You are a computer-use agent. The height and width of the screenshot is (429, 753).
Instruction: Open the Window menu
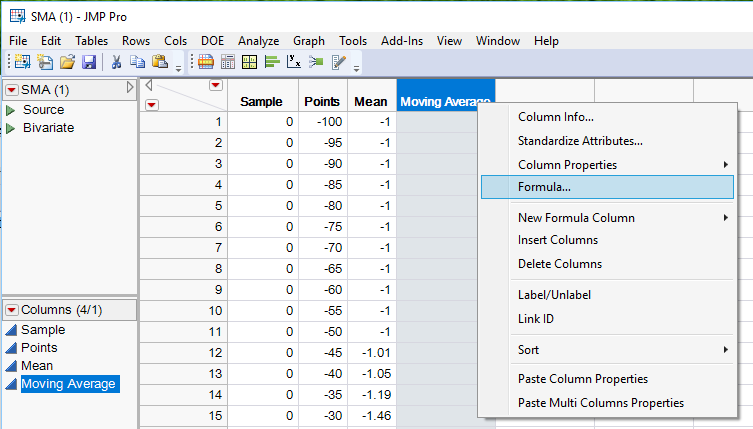[x=498, y=41]
